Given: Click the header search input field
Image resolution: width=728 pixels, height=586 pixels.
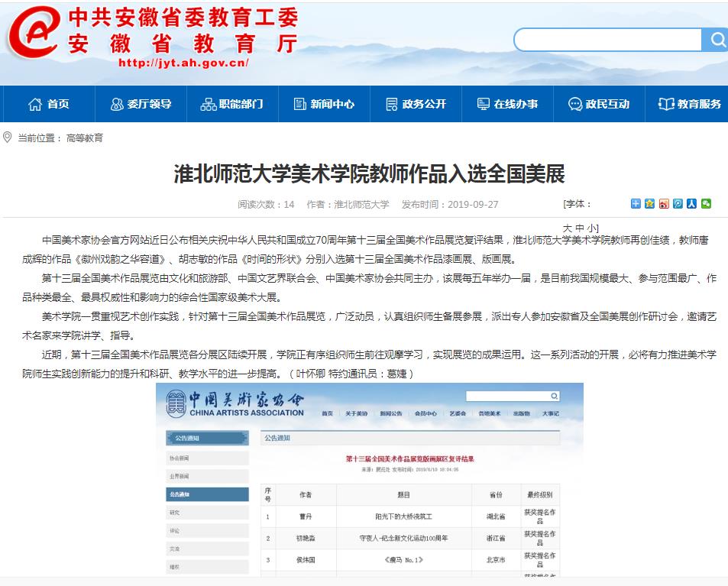Looking at the screenshot, I should point(608,40).
